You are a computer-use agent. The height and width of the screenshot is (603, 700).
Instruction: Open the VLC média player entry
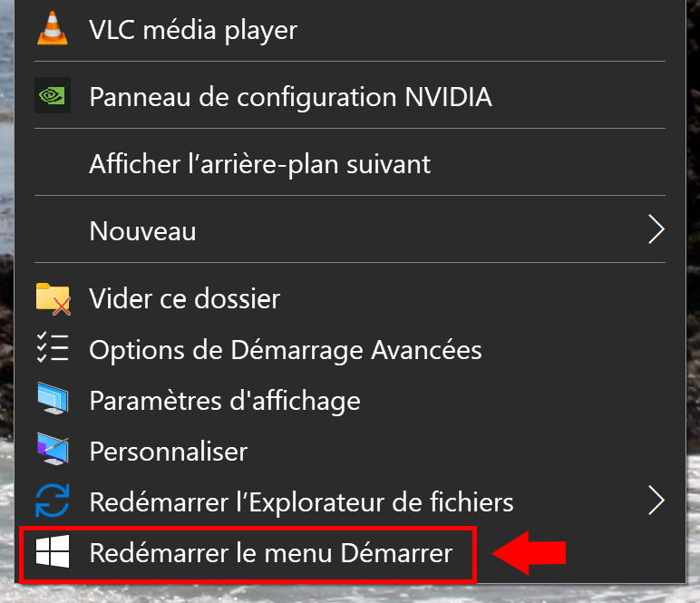point(350,28)
